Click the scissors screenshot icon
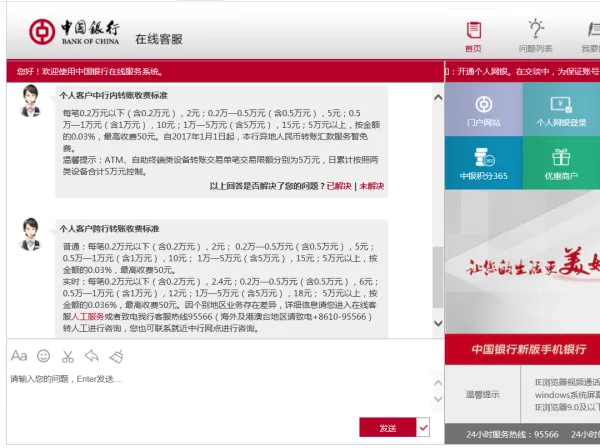This screenshot has height=448, width=600. (68, 356)
